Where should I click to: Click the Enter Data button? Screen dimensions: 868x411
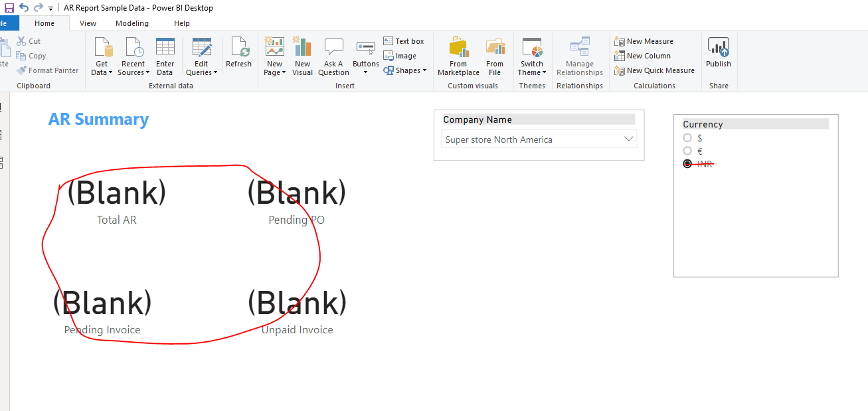click(x=165, y=56)
